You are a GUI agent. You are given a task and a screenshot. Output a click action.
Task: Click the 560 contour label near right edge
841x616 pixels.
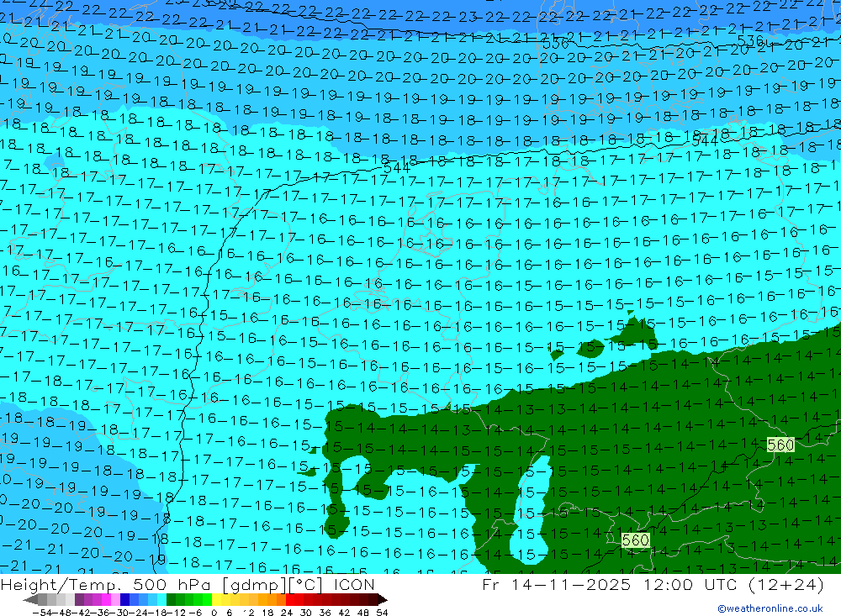(780, 445)
